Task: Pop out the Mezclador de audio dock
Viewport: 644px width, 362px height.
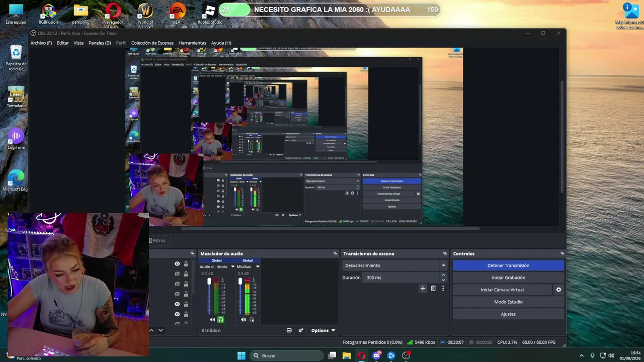Action: (335, 253)
